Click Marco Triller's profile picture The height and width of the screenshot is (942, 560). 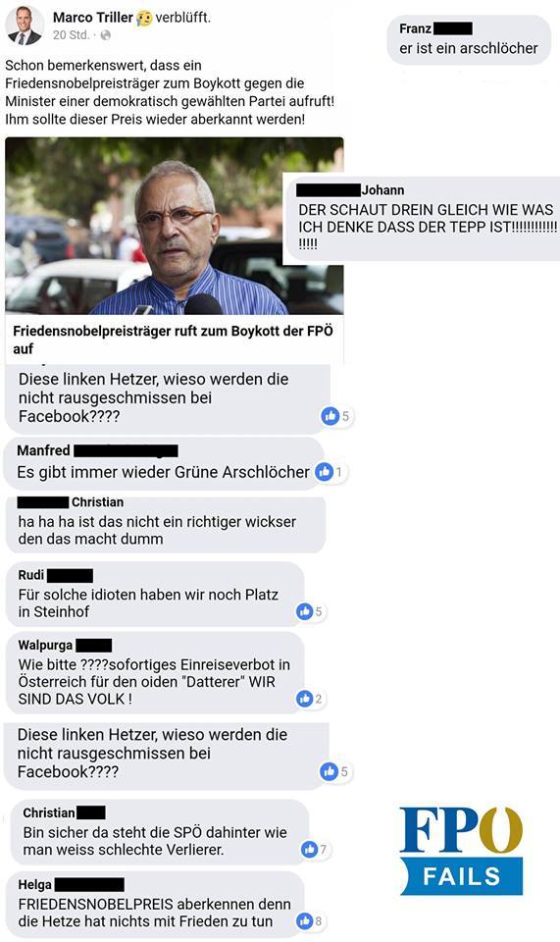click(25, 26)
